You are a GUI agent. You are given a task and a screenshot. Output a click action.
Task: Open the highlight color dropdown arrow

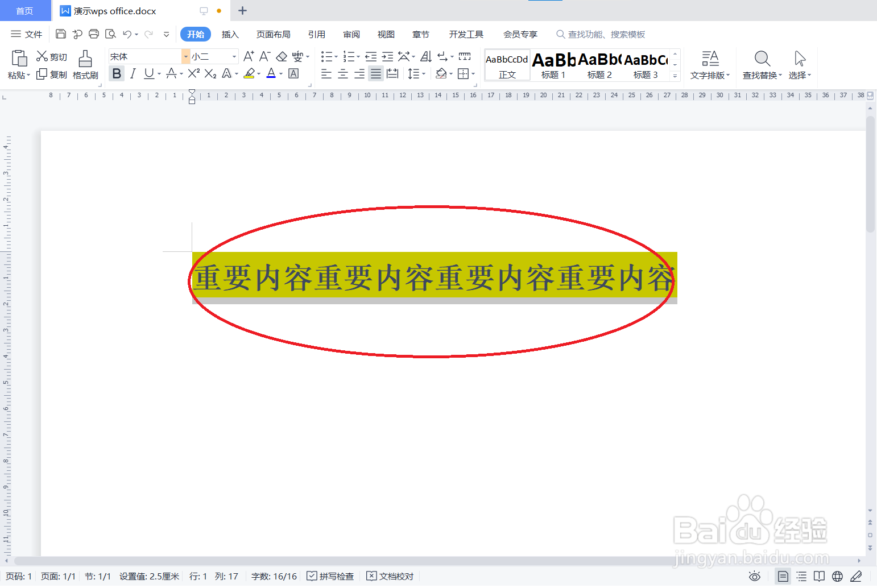(x=259, y=73)
